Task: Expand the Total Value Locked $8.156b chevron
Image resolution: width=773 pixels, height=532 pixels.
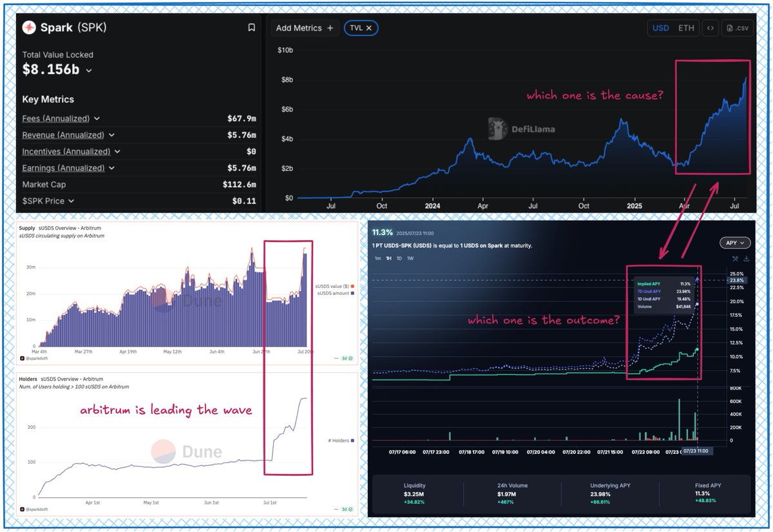Action: coord(89,71)
